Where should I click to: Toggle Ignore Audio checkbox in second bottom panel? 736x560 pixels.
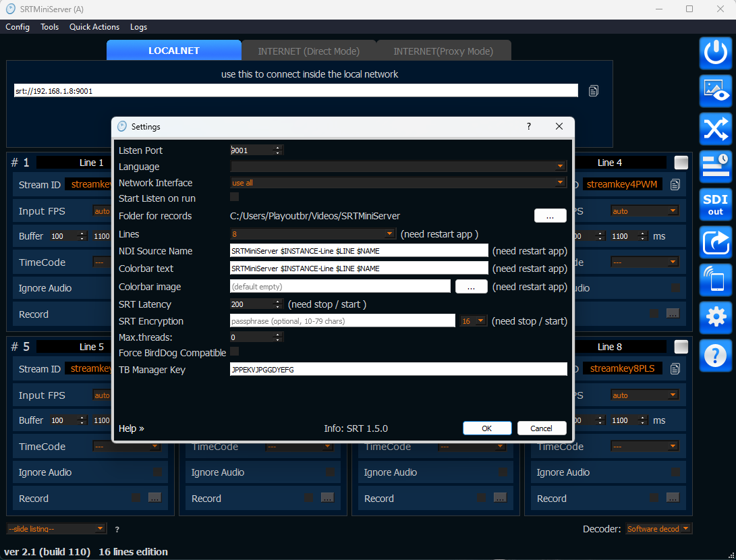click(x=331, y=472)
